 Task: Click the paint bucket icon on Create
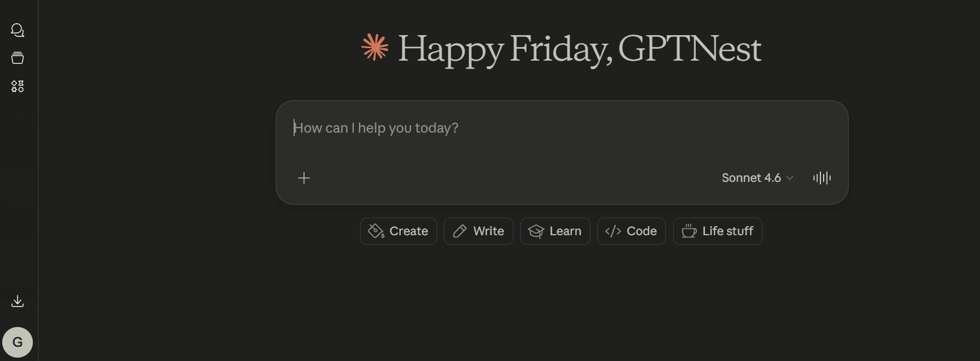376,231
